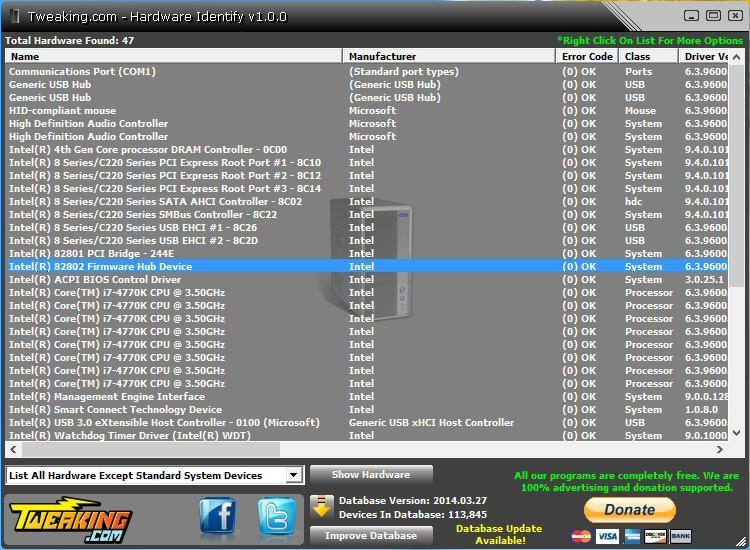
Task: Select Intel Smart Connect Technology Device row
Action: (x=367, y=409)
